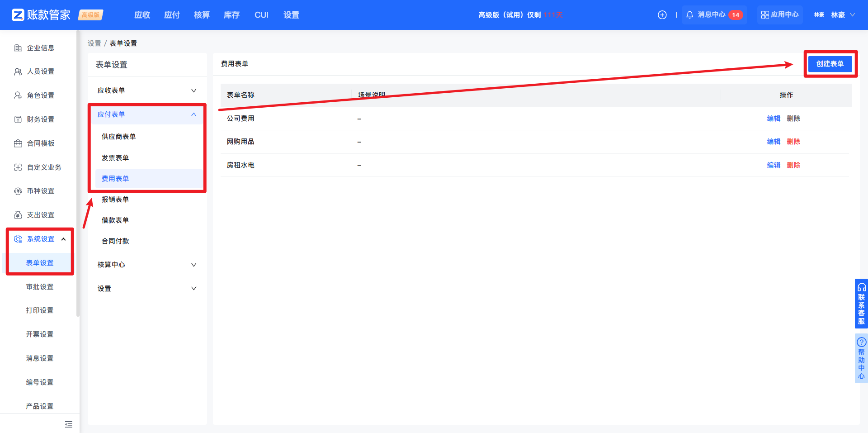Click the 高级版 badge
This screenshot has height=433, width=868.
tap(91, 15)
